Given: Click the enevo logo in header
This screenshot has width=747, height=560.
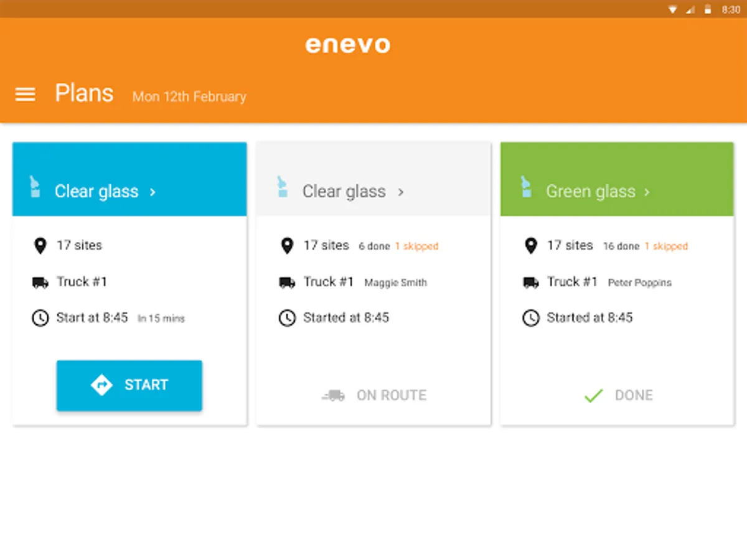Looking at the screenshot, I should (347, 45).
